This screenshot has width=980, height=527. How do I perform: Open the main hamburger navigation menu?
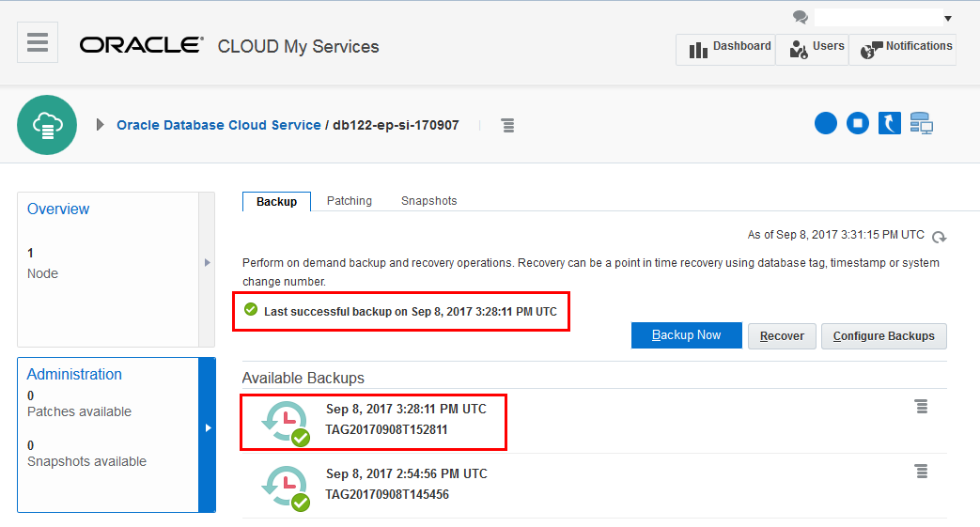(38, 43)
